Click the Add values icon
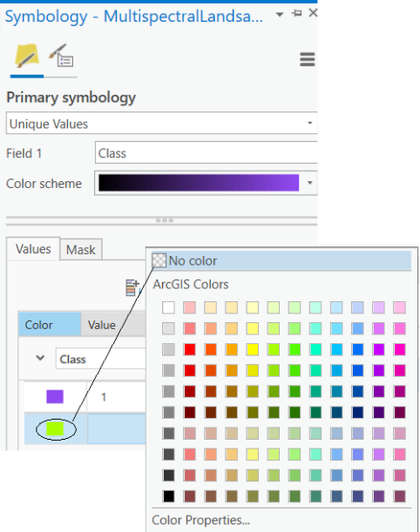The height and width of the screenshot is (532, 420). (132, 287)
